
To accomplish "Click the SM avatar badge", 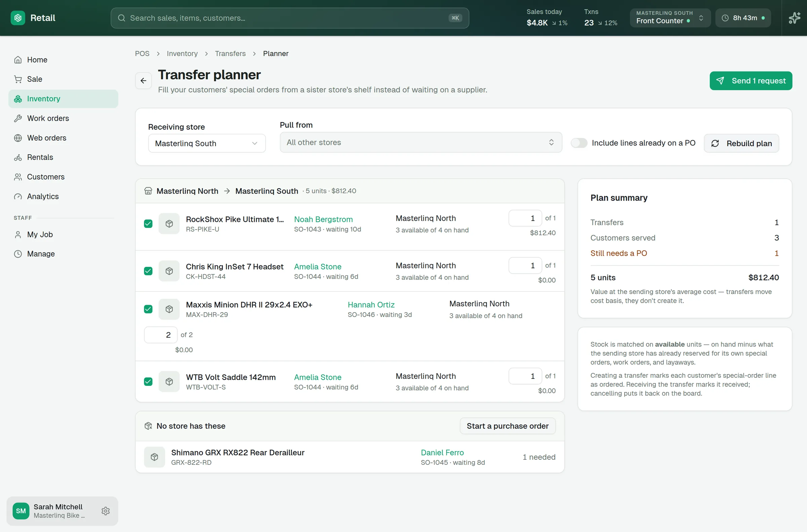I will pos(21,511).
